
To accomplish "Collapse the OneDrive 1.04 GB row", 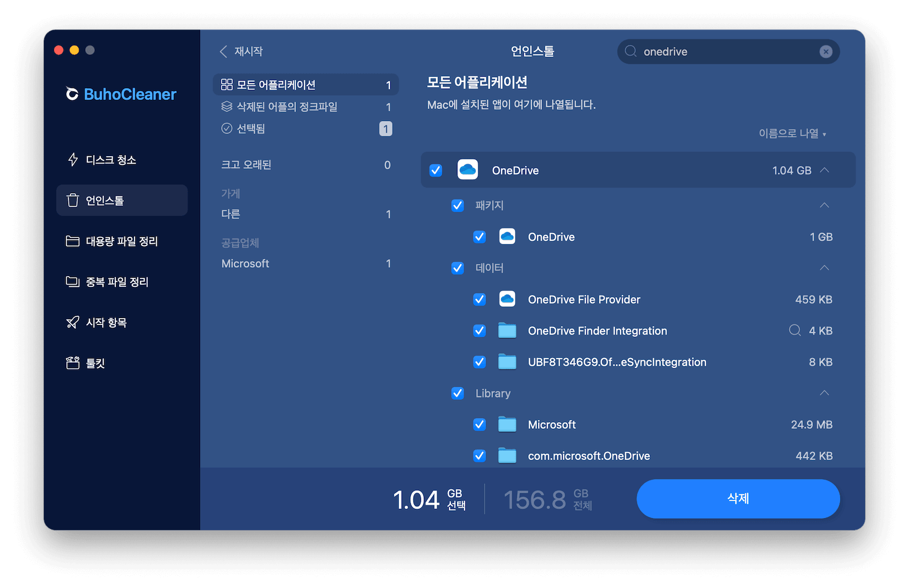I will point(825,170).
